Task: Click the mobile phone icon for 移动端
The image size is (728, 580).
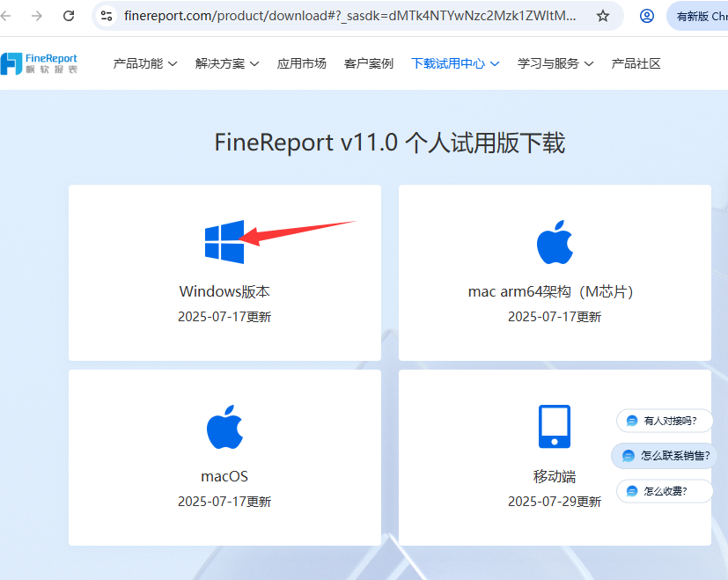Action: pos(555,427)
